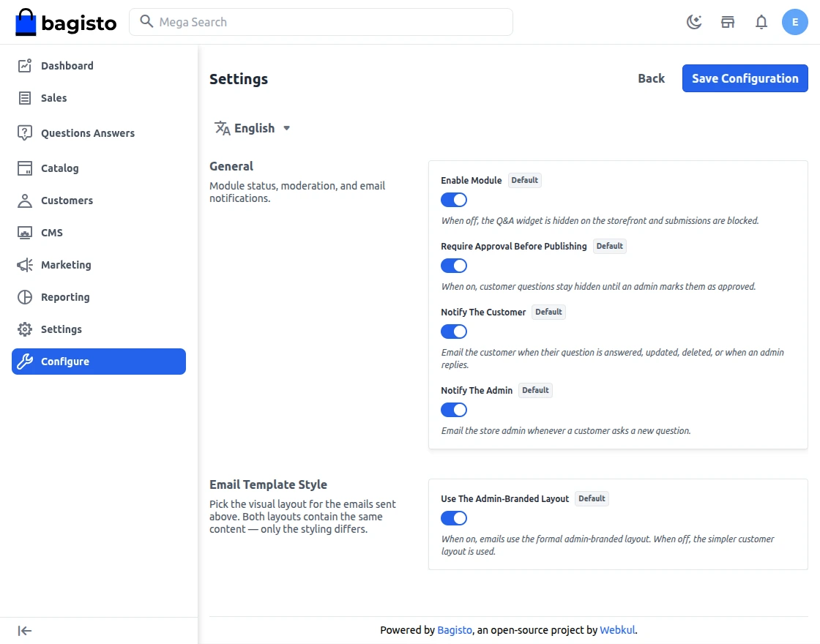Screen dimensions: 820x644
Task: Click the Reporting pie chart icon
Action: pyautogui.click(x=25, y=297)
